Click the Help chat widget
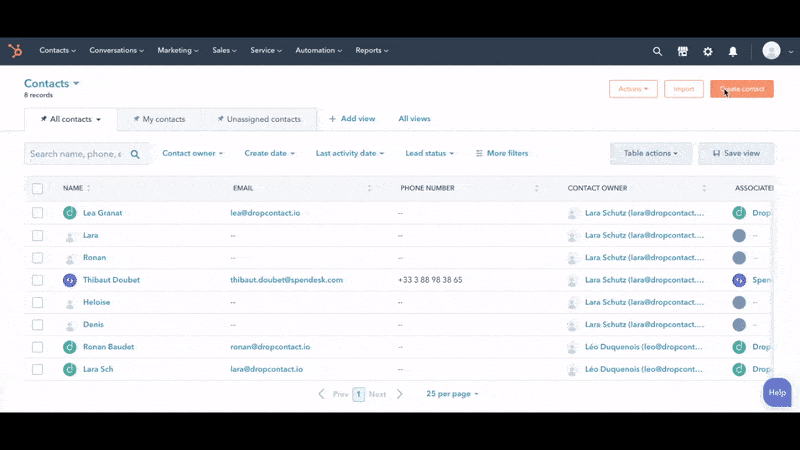Viewport: 800px width, 450px height. click(777, 392)
